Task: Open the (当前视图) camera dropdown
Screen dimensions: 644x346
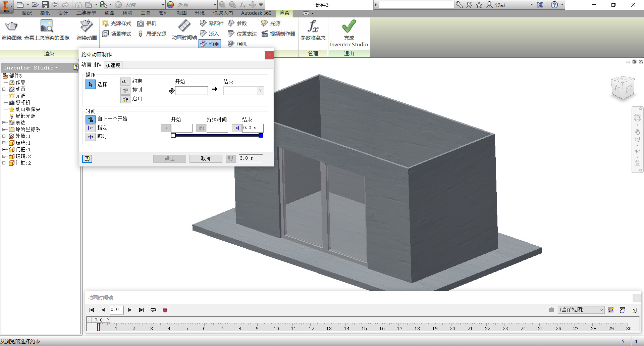Action: (x=581, y=310)
